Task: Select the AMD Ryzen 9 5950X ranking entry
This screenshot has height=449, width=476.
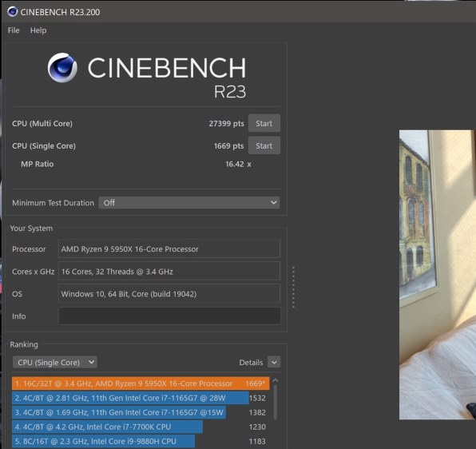Action: coord(141,383)
